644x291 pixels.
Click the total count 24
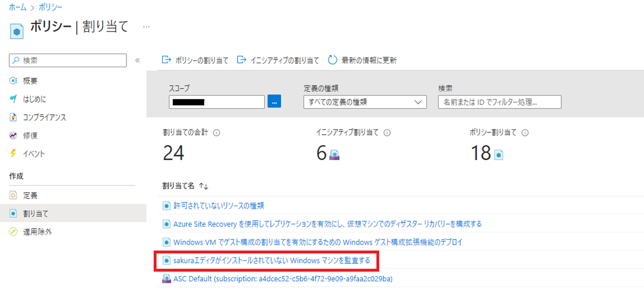[174, 153]
